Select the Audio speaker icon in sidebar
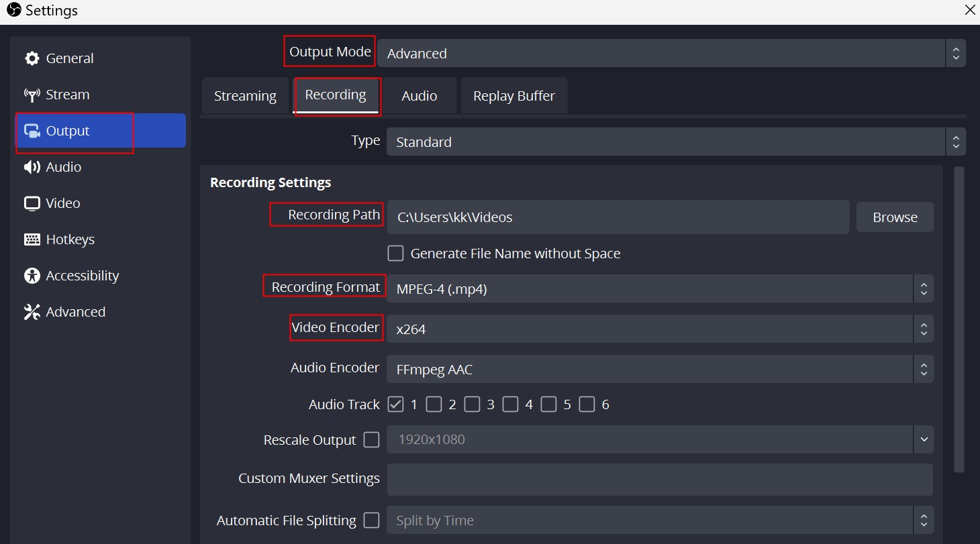The height and width of the screenshot is (544, 980). coord(32,167)
